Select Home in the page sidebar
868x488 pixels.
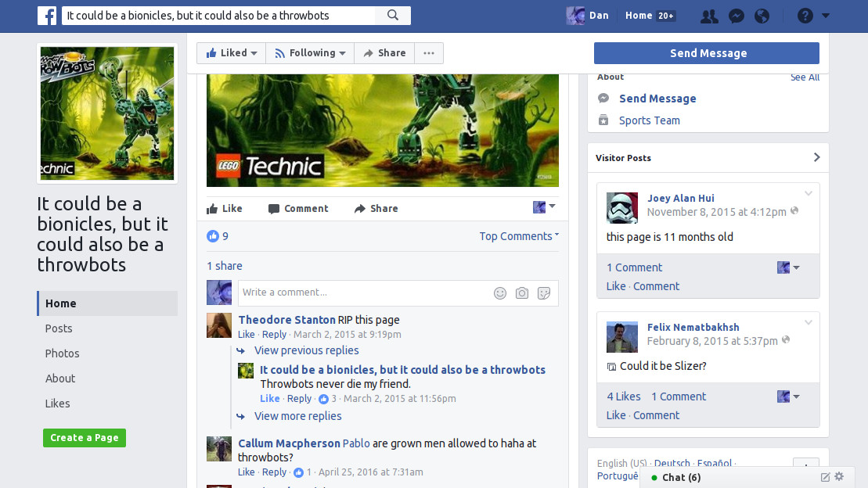(107, 303)
